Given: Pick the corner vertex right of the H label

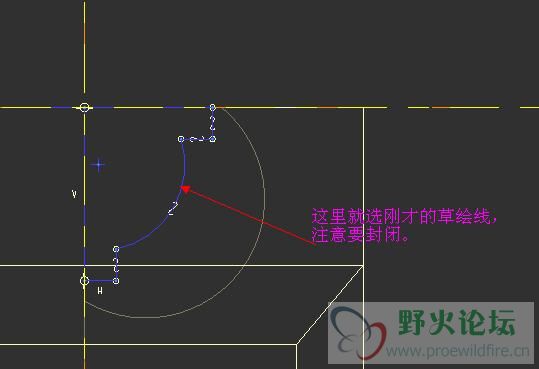Looking at the screenshot, I should point(116,281).
